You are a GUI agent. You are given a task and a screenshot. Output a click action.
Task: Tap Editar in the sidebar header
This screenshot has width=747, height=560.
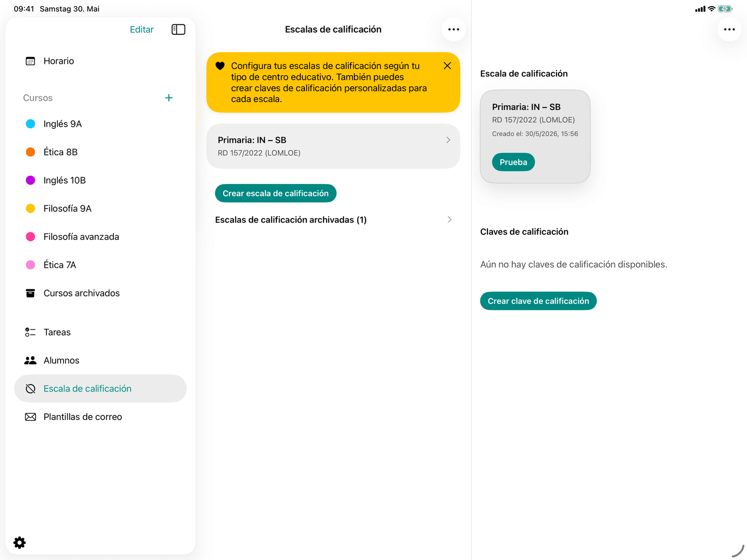click(x=141, y=29)
